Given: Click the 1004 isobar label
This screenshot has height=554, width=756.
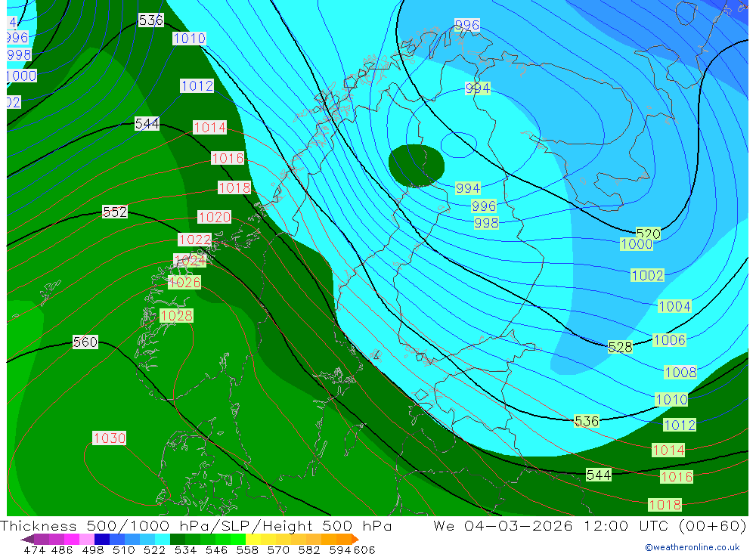Looking at the screenshot, I should (674, 306).
